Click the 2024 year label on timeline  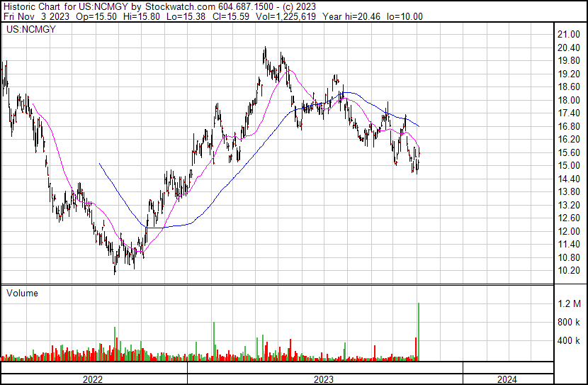[x=507, y=379]
